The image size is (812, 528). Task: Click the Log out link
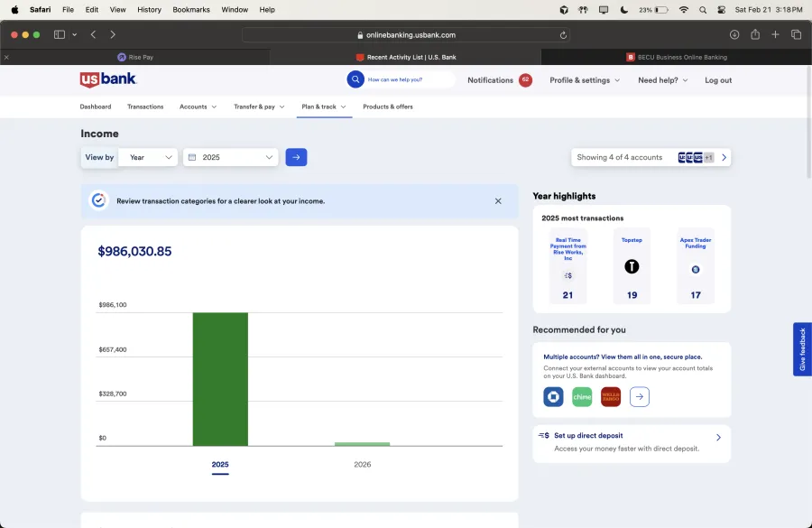718,80
